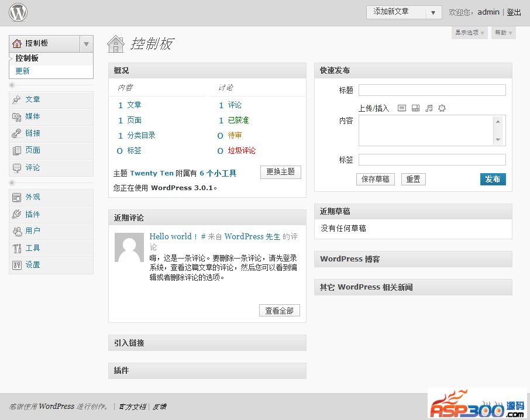Click the media icon beside 媒体
The height and width of the screenshot is (420, 530).
[16, 116]
